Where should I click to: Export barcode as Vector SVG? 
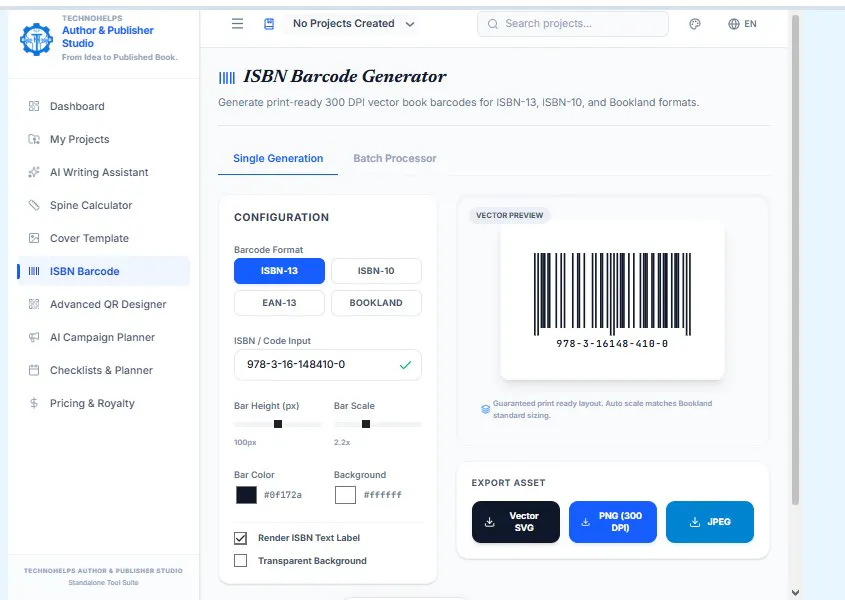(x=516, y=522)
